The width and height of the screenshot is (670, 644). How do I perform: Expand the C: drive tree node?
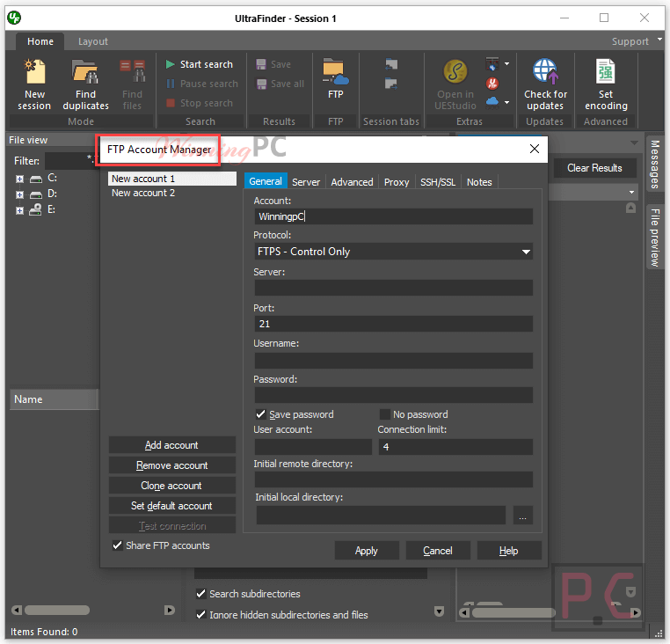pos(19,179)
